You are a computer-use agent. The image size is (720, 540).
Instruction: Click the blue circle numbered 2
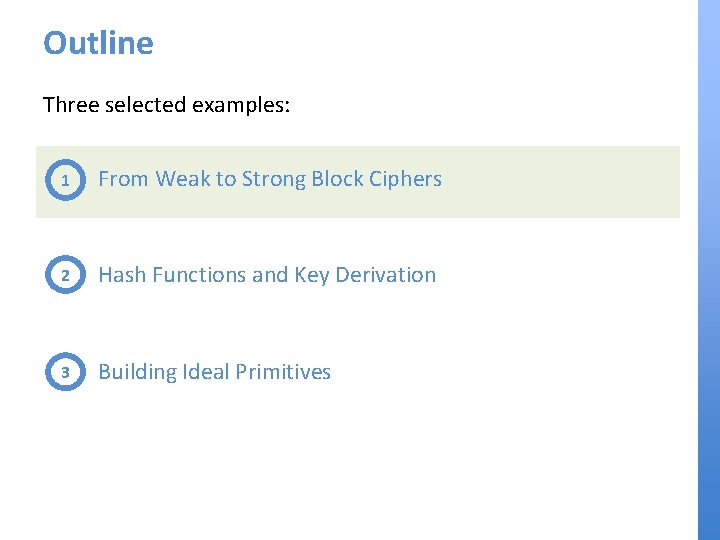tap(65, 276)
